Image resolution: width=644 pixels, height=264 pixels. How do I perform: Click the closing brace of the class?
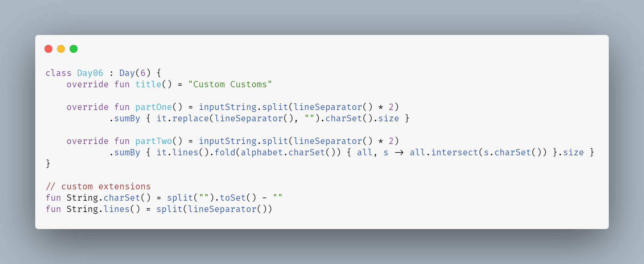pyautogui.click(x=48, y=164)
